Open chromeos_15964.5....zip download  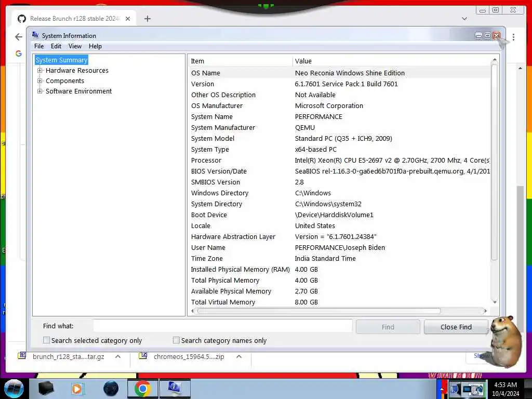189,356
